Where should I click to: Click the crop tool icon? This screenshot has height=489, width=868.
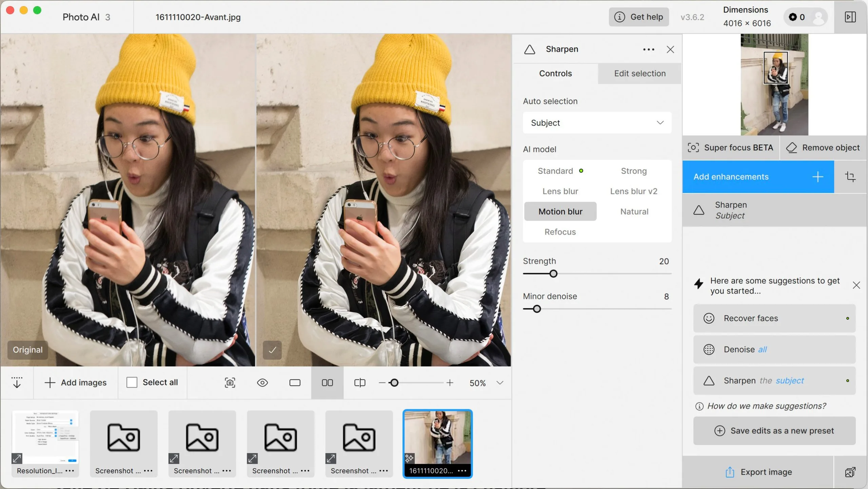[850, 177]
